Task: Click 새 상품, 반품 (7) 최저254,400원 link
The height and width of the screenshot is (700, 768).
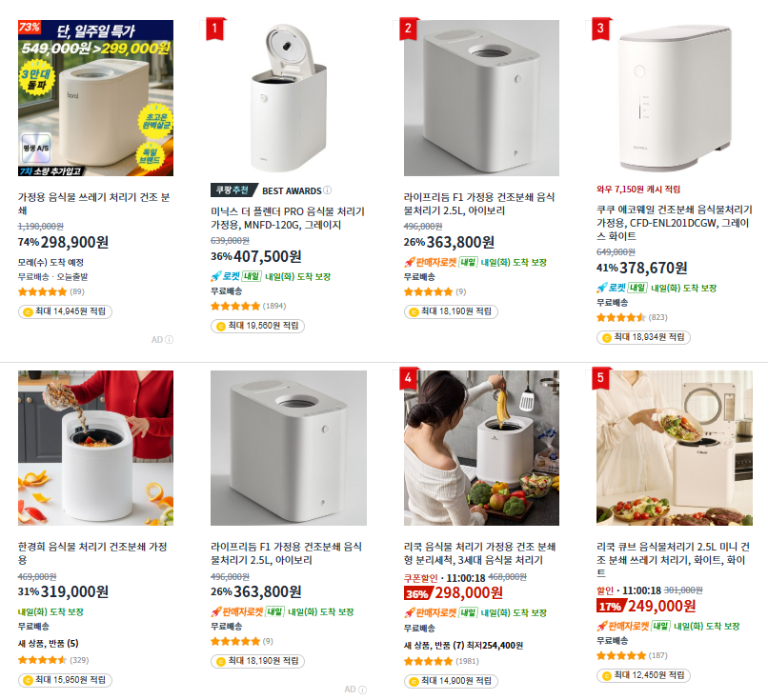Action: tap(463, 645)
